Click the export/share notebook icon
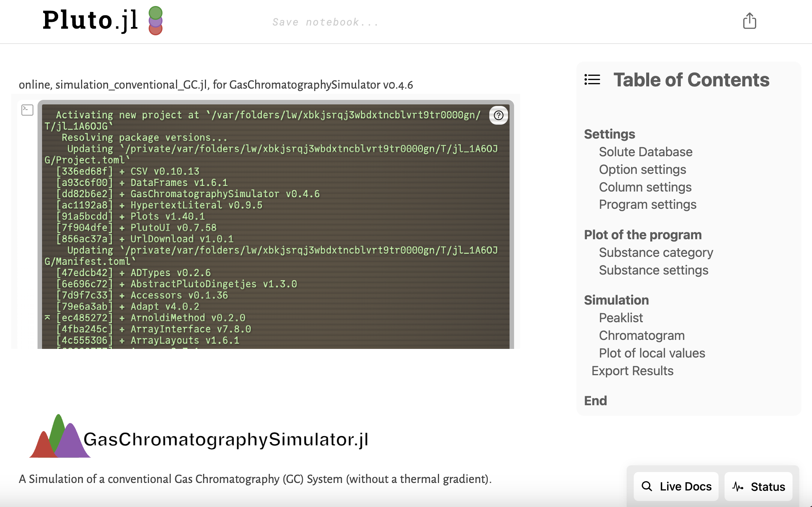Image resolution: width=812 pixels, height=507 pixels. tap(749, 21)
